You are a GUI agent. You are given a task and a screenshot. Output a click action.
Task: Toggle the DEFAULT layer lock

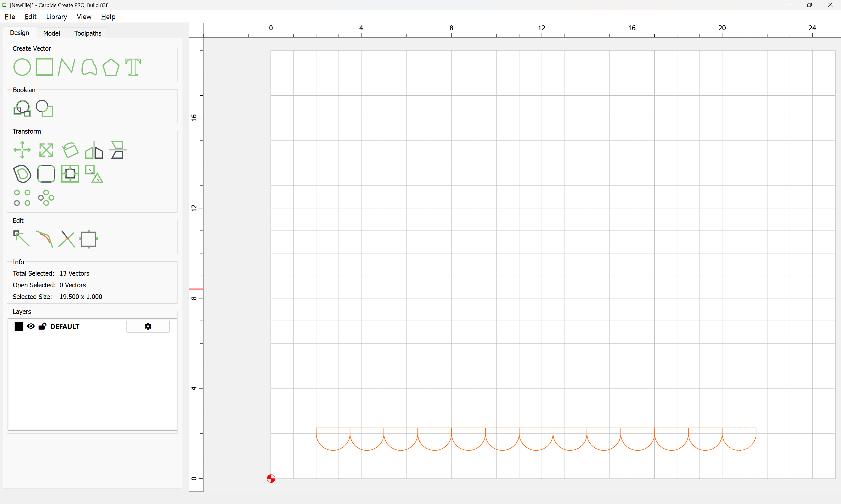[42, 326]
